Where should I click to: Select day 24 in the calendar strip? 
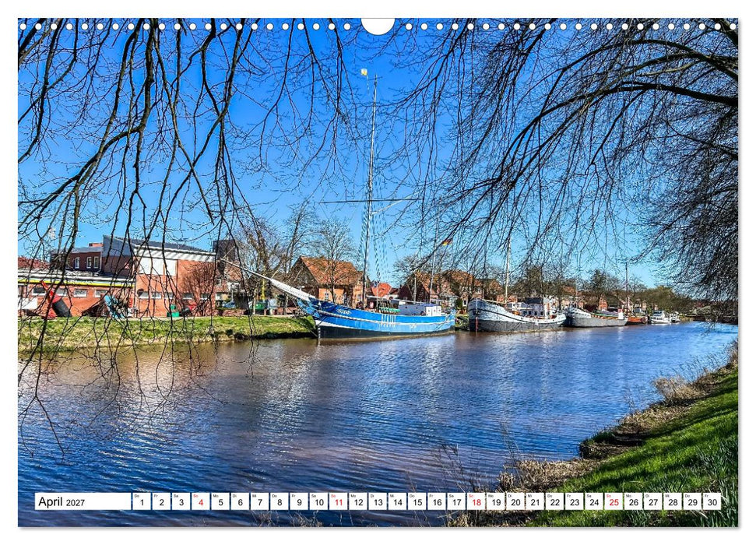(595, 501)
